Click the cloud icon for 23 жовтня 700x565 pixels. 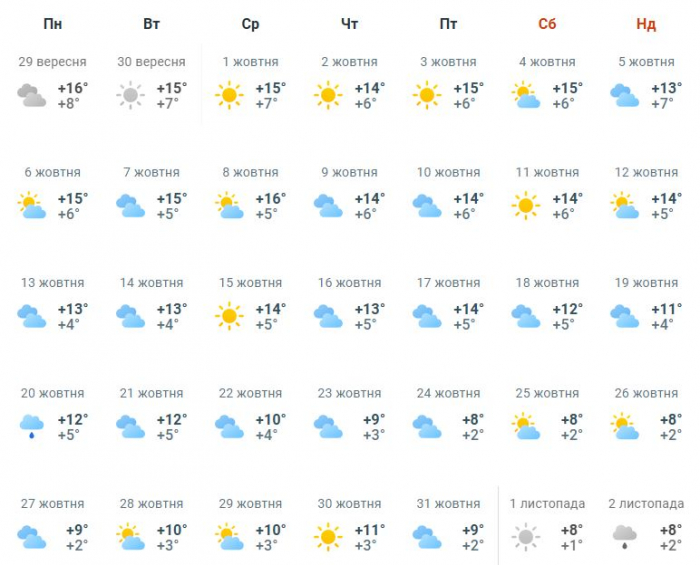[x=327, y=427]
